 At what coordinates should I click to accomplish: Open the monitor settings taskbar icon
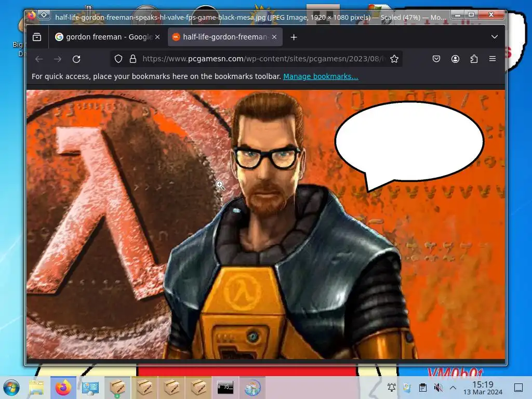click(90, 388)
